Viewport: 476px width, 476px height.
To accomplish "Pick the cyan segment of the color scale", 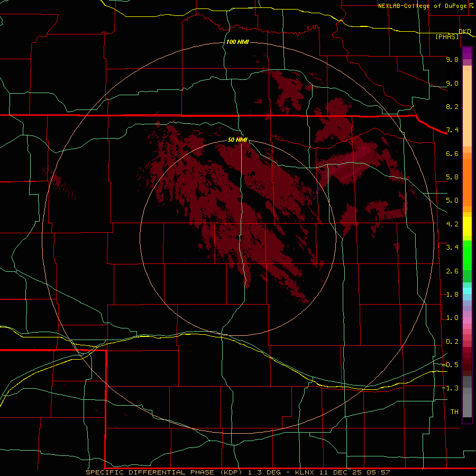I will tap(467, 291).
